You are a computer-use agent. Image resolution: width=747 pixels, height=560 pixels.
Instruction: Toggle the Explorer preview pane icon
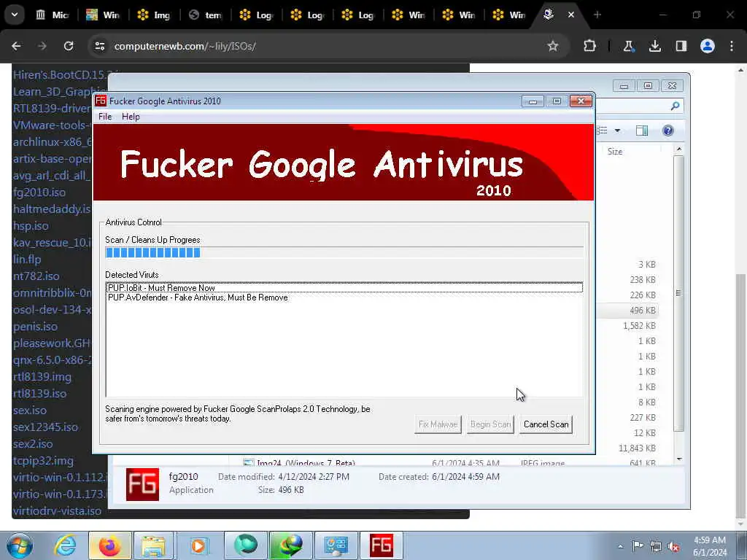642,131
